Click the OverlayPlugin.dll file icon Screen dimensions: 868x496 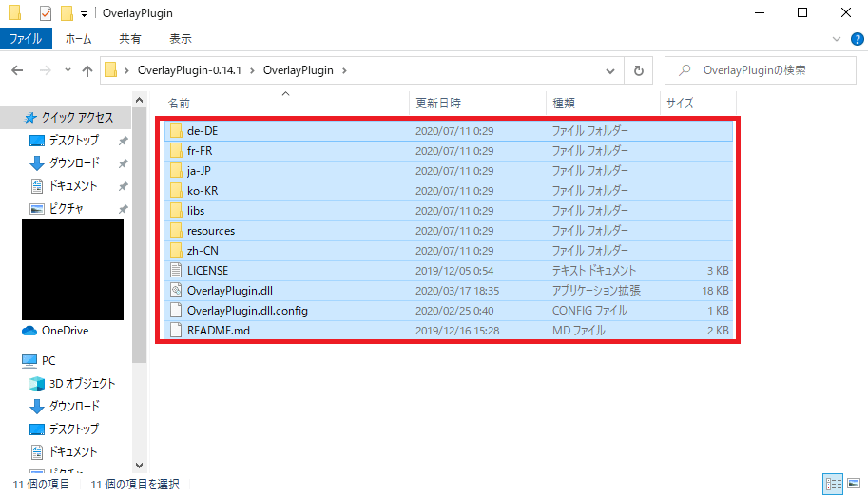[x=175, y=290]
